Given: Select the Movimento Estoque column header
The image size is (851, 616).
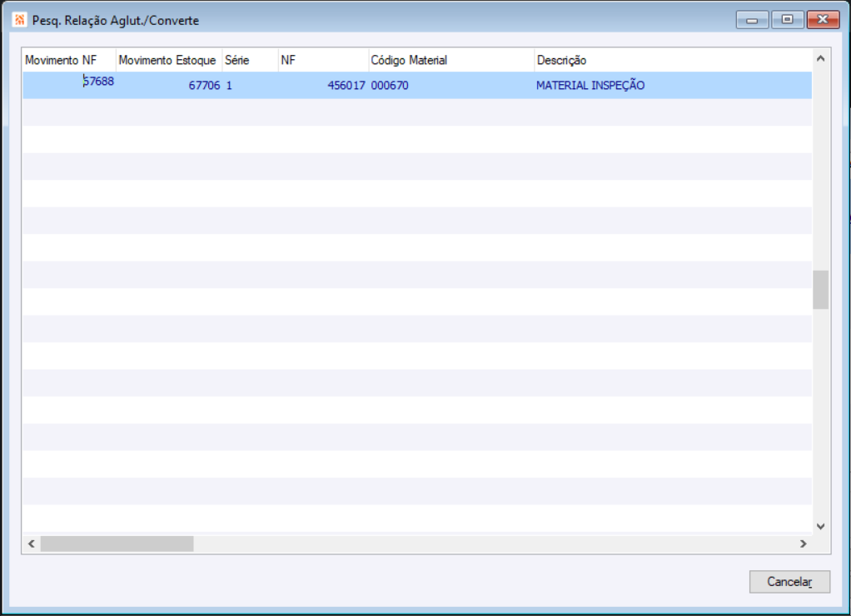Looking at the screenshot, I should 169,60.
